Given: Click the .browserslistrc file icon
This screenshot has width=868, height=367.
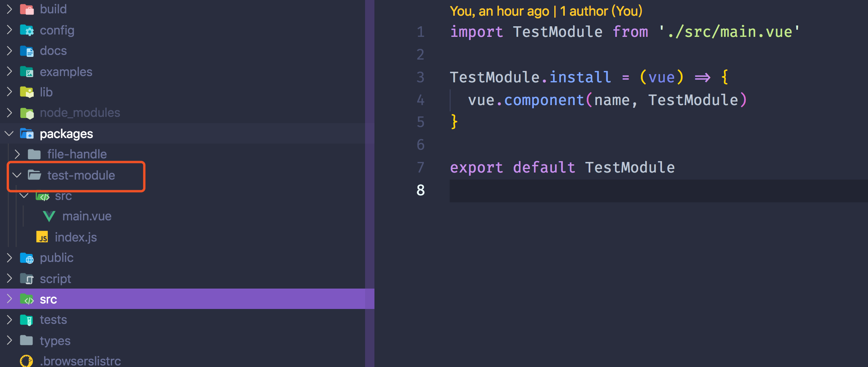Looking at the screenshot, I should pyautogui.click(x=26, y=361).
